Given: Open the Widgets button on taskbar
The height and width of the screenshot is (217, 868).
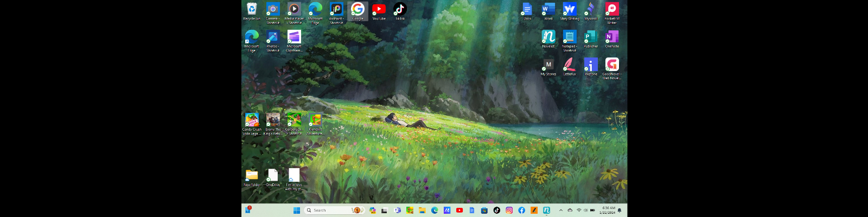Looking at the screenshot, I should [247, 210].
